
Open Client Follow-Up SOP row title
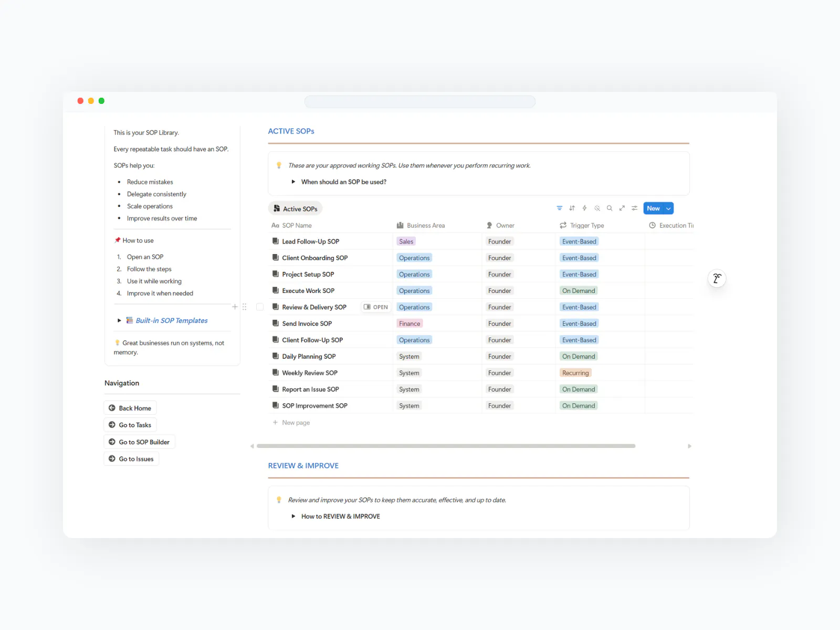[x=312, y=340]
